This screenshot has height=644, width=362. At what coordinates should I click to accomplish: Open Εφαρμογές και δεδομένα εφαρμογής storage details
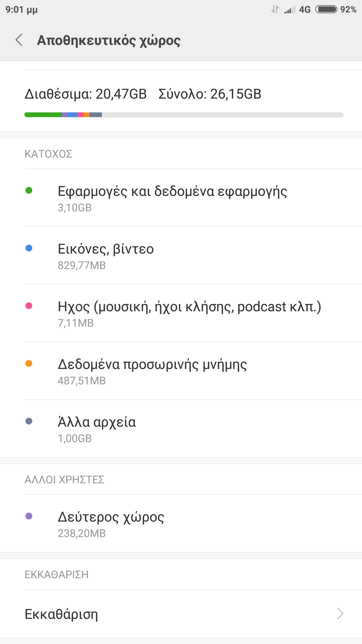pos(172,198)
